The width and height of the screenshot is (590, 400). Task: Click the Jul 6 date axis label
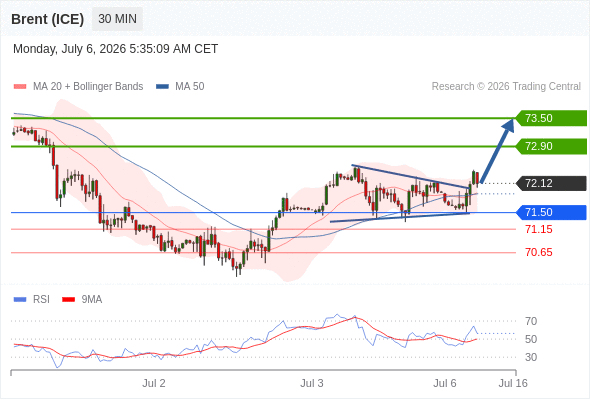pyautogui.click(x=445, y=383)
